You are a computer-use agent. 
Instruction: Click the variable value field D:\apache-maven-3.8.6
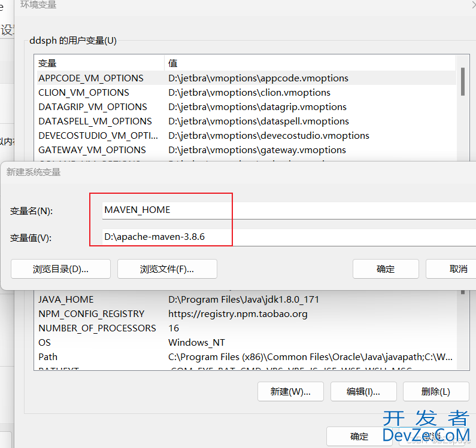click(x=289, y=237)
